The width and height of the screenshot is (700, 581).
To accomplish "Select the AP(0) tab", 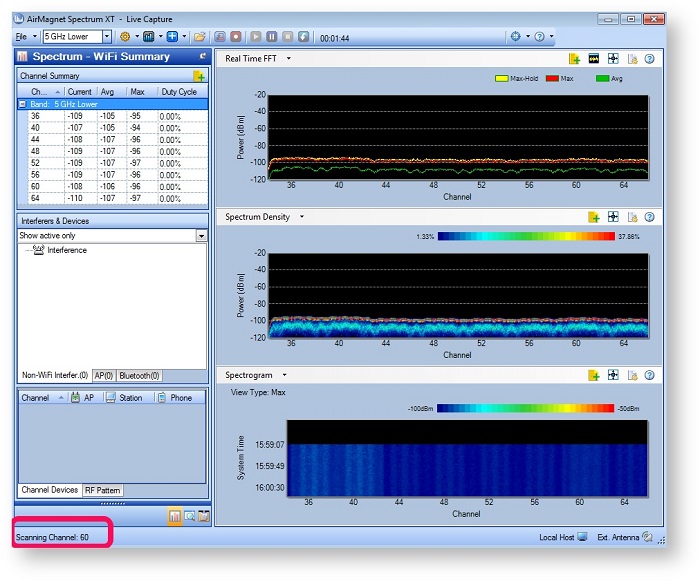I will click(x=104, y=376).
